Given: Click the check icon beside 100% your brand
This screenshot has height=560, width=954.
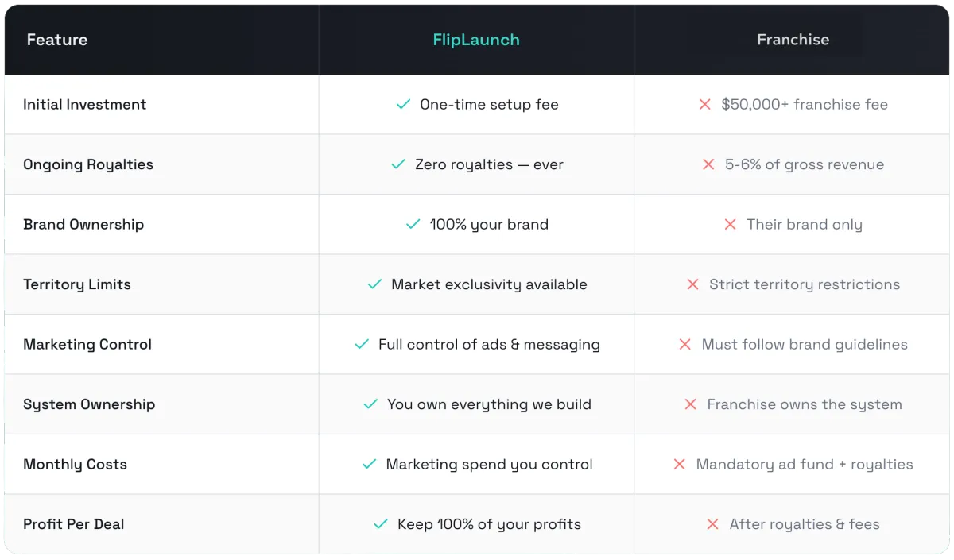Looking at the screenshot, I should point(413,224).
